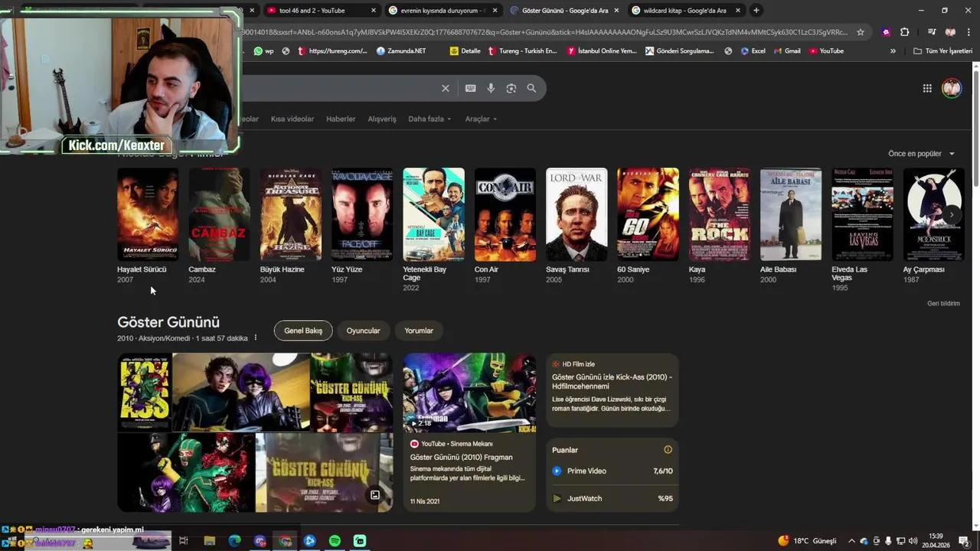Open the Excel bookmark
The width and height of the screenshot is (980, 551).
click(x=753, y=51)
